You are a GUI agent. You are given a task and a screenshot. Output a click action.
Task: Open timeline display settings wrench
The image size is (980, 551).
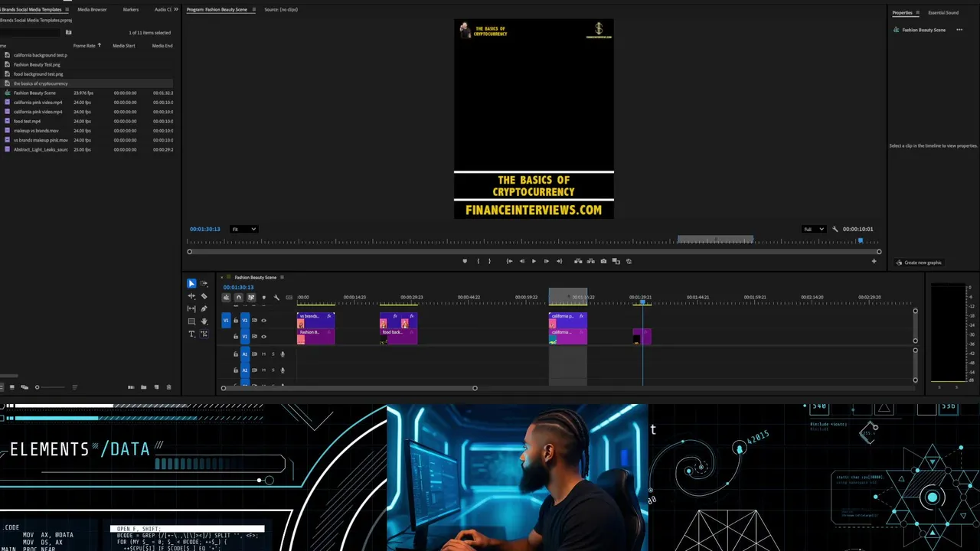coord(276,298)
